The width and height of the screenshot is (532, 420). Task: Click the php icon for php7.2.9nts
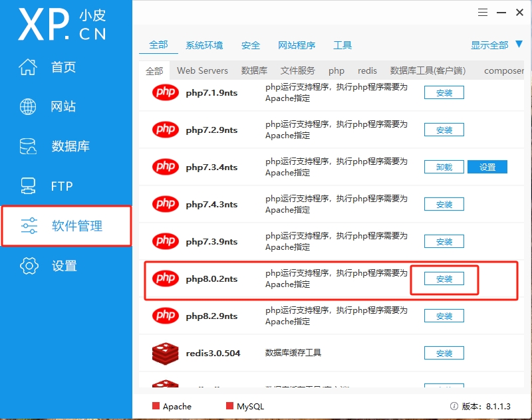pos(165,130)
